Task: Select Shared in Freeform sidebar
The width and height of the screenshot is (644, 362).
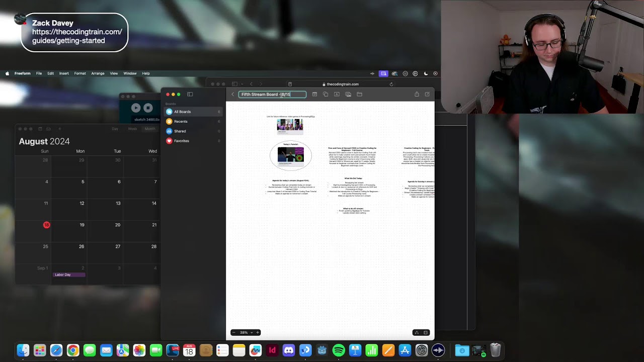Action: click(x=193, y=131)
